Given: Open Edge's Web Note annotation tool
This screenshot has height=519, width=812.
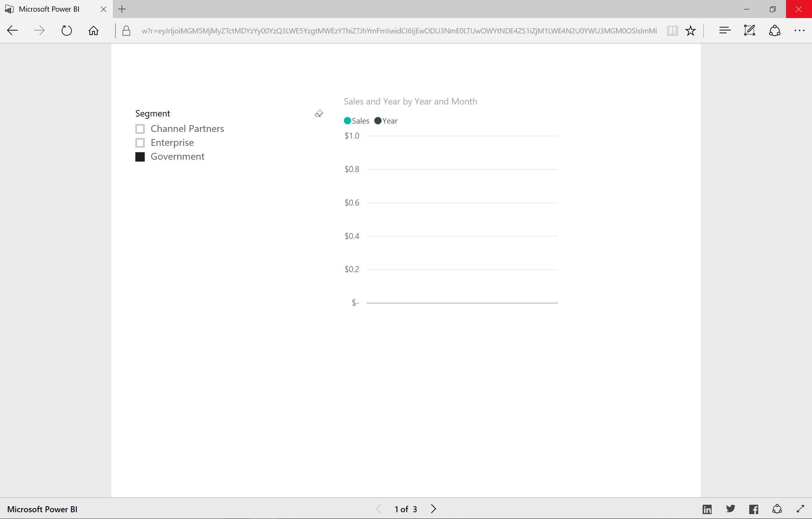Looking at the screenshot, I should click(749, 30).
